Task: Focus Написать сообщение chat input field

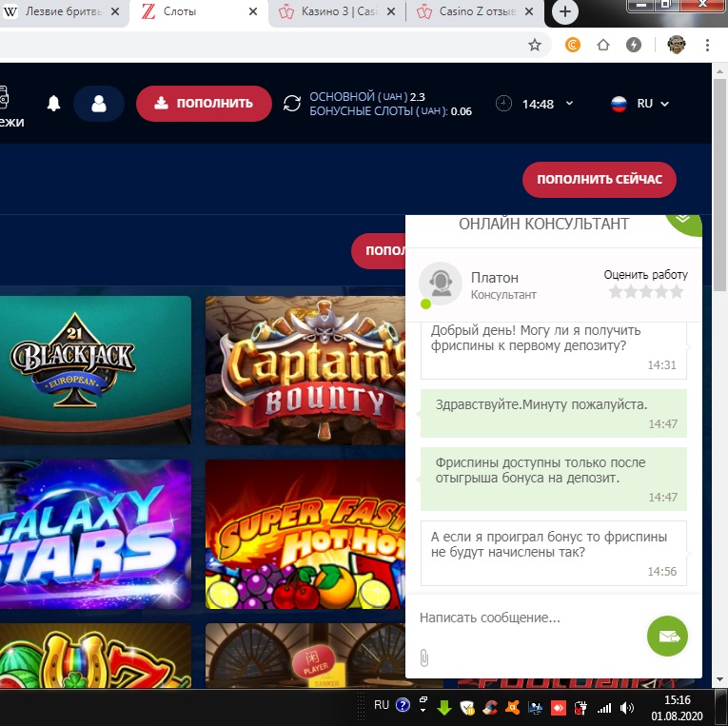Action: 527,618
